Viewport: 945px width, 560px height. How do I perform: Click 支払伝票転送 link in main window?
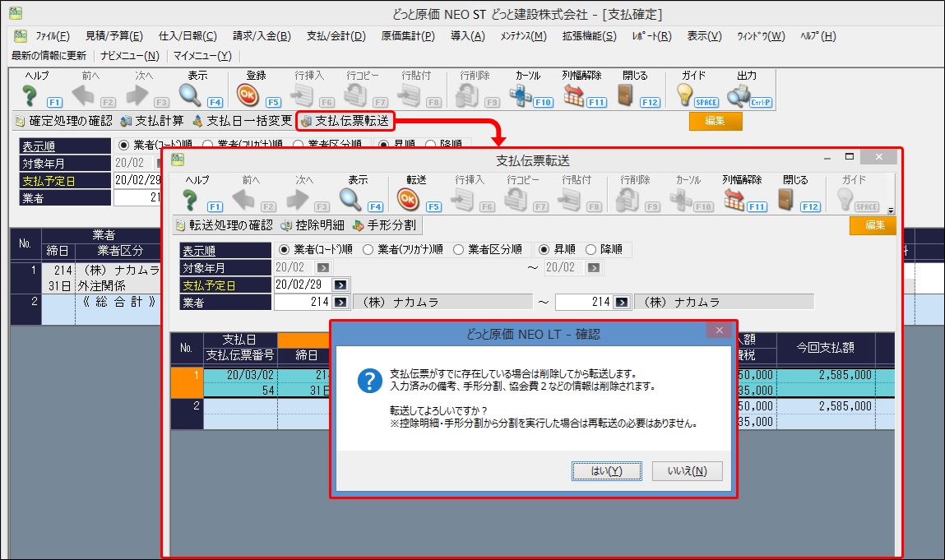[345, 121]
